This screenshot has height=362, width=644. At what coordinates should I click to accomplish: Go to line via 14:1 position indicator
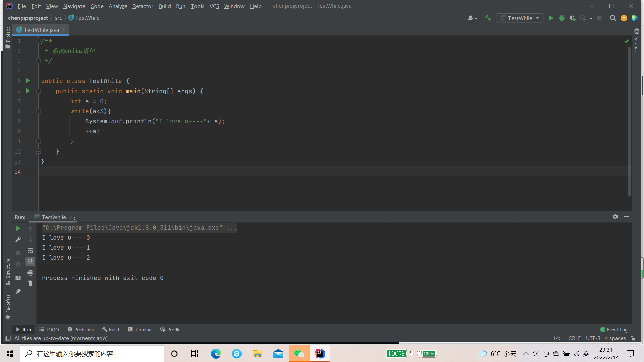(558, 338)
